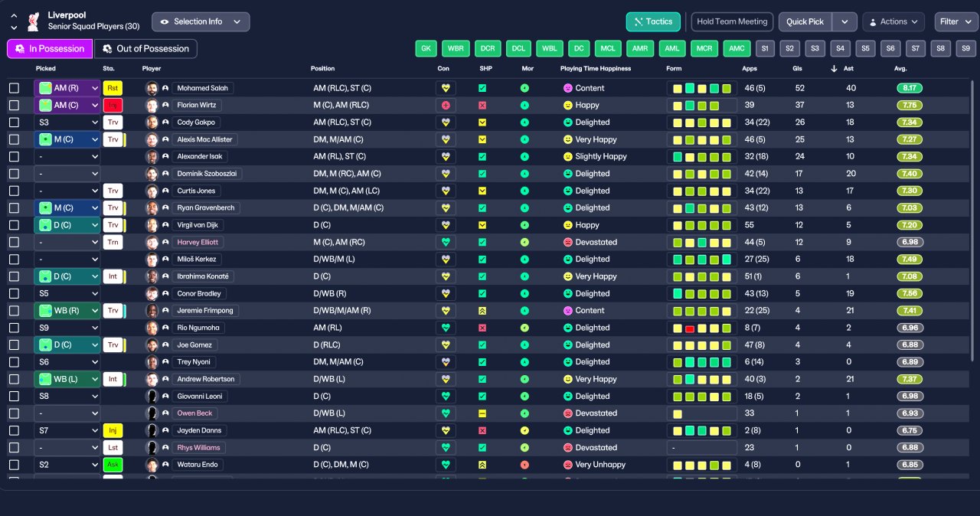Check the box beside Conor Bradley
Viewport: 980px width, 516px height.
click(14, 293)
